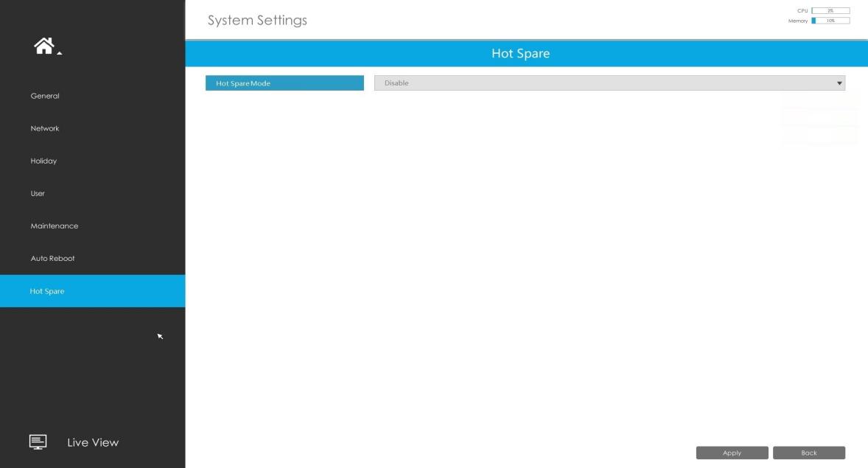The height and width of the screenshot is (468, 868).
Task: Open the Auto Reboot settings
Action: 52,258
